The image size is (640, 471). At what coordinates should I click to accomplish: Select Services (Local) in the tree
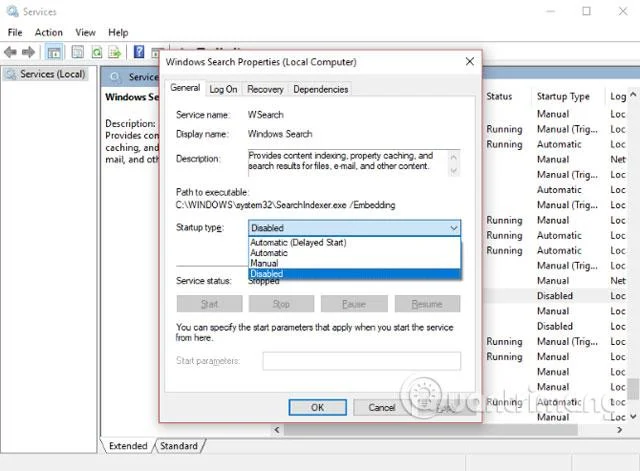(x=53, y=74)
